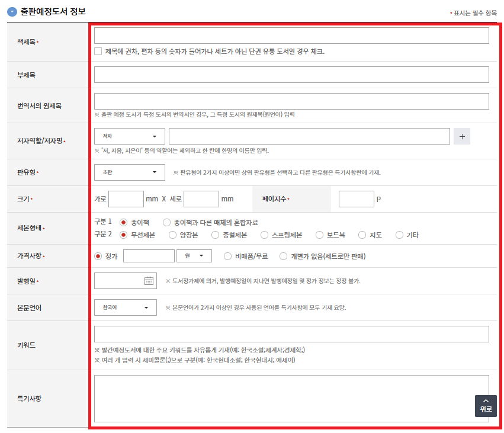Choose 무선제본 binding type
Screen dimensions: 504x433
coord(123,235)
